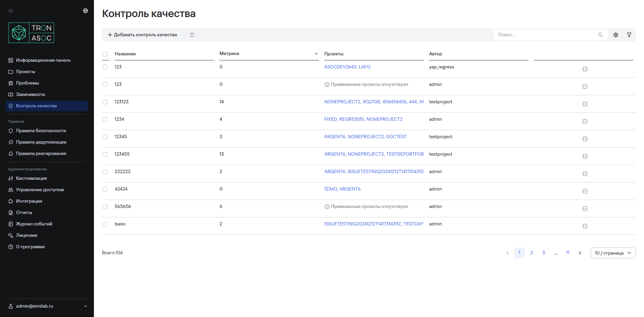Open О программе in sidebar
This screenshot has width=644, height=317.
coord(47,247)
